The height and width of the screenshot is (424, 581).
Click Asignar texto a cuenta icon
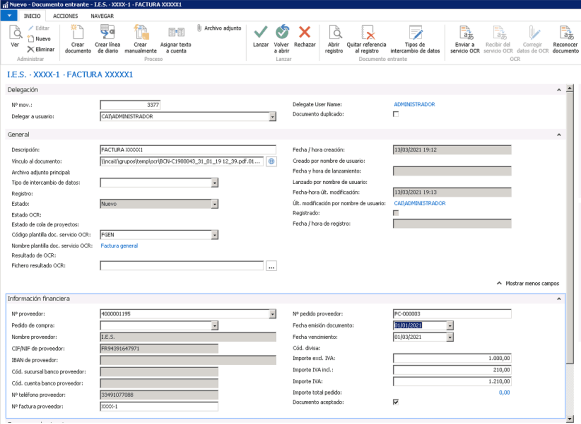[x=176, y=33]
